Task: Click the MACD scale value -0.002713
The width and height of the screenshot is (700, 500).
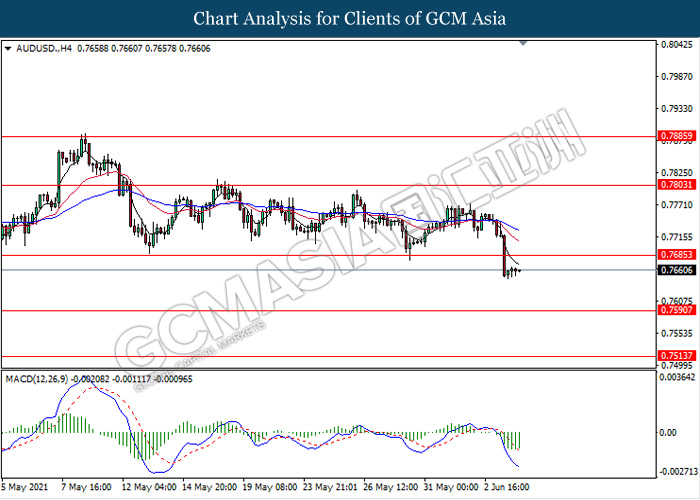Action: [x=678, y=472]
